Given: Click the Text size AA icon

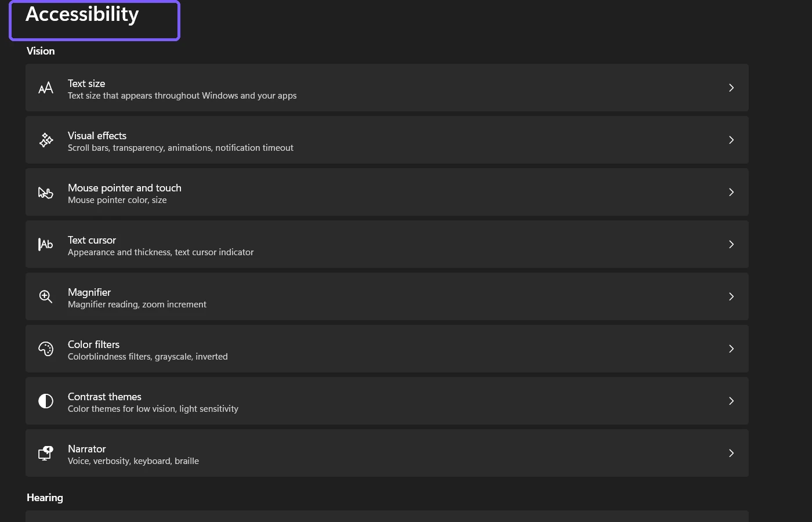Looking at the screenshot, I should (46, 88).
